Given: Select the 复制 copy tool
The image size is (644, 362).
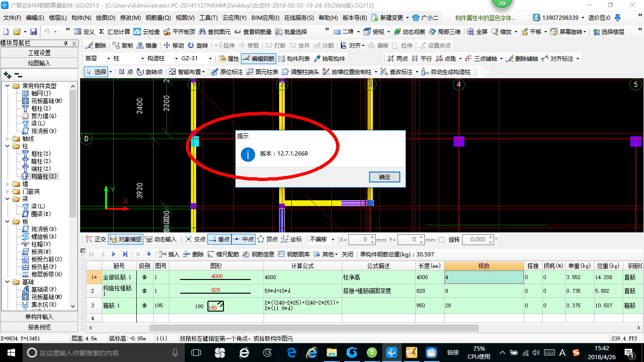Looking at the screenshot, I should 123,46.
